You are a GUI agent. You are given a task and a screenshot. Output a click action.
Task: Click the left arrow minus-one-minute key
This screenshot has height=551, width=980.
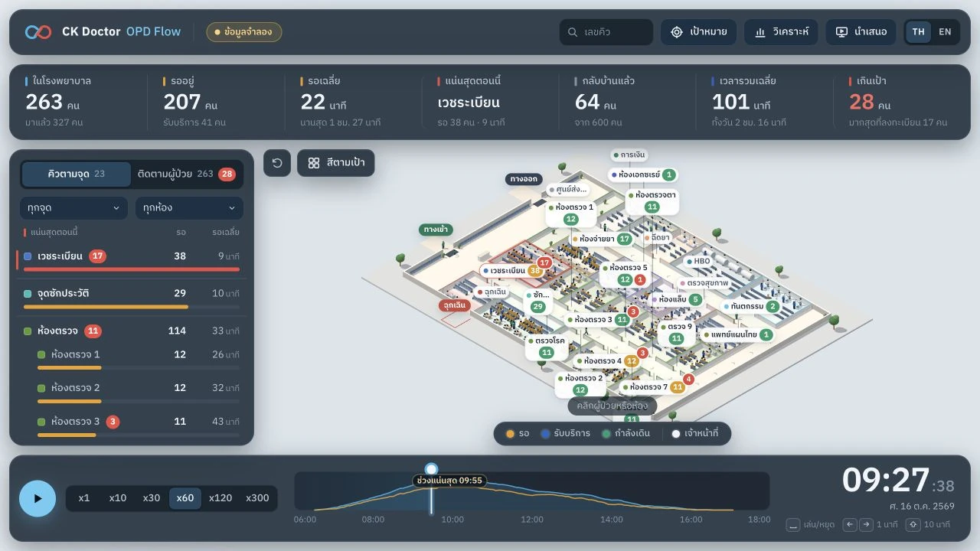849,525
